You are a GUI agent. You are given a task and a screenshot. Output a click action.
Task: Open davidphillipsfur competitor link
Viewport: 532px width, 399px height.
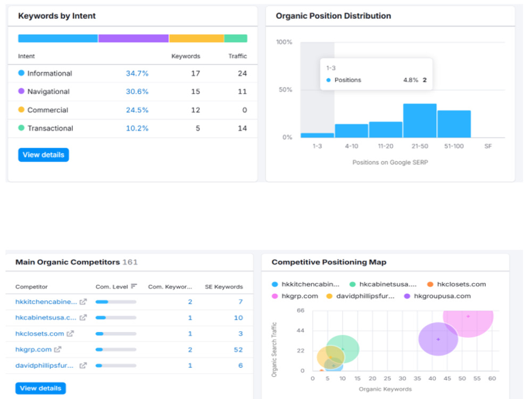[45, 365]
